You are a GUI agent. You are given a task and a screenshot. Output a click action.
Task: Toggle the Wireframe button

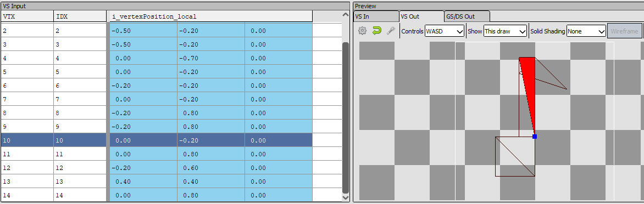pyautogui.click(x=624, y=31)
